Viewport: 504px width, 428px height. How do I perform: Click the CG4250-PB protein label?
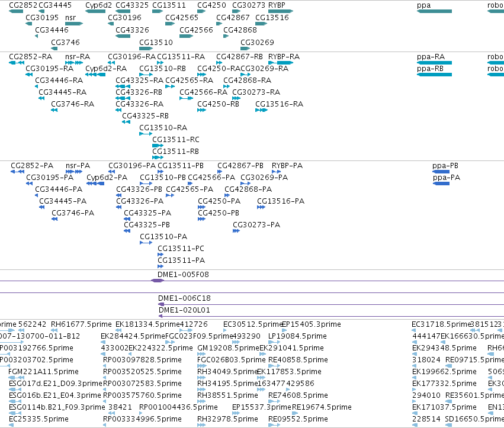(x=219, y=213)
